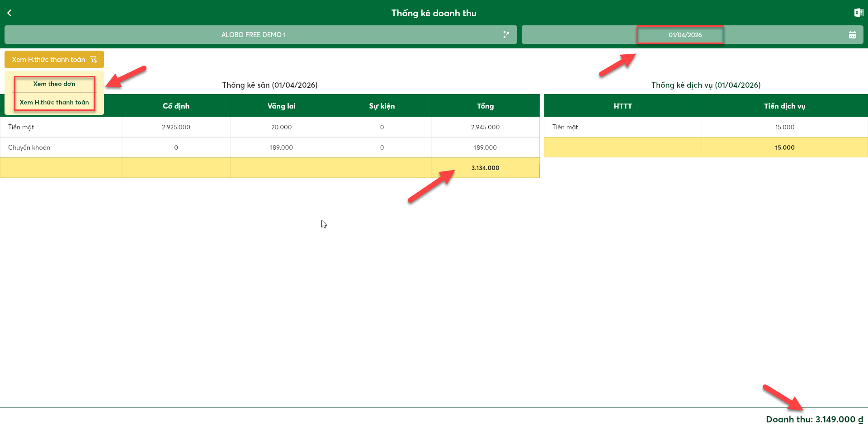The image size is (868, 431).
Task: Click the Doanh thu: 3.149.000 ₫ summary
Action: coord(814,419)
